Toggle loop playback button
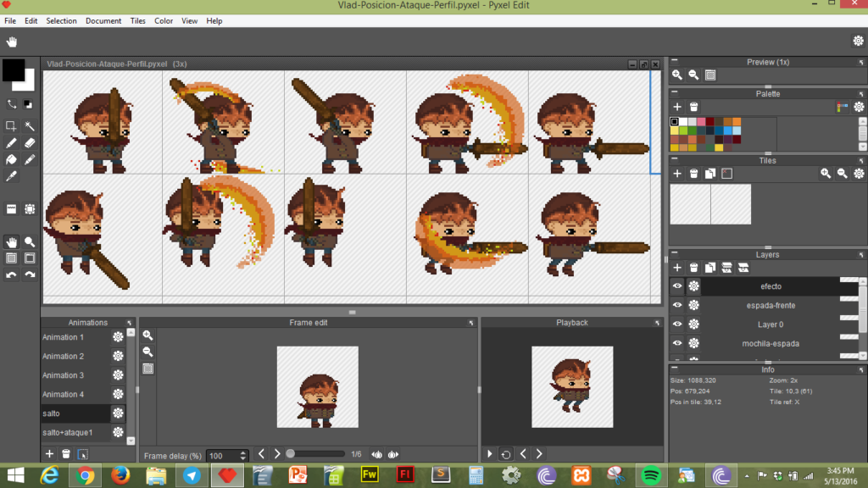The width and height of the screenshot is (868, 488). point(506,454)
